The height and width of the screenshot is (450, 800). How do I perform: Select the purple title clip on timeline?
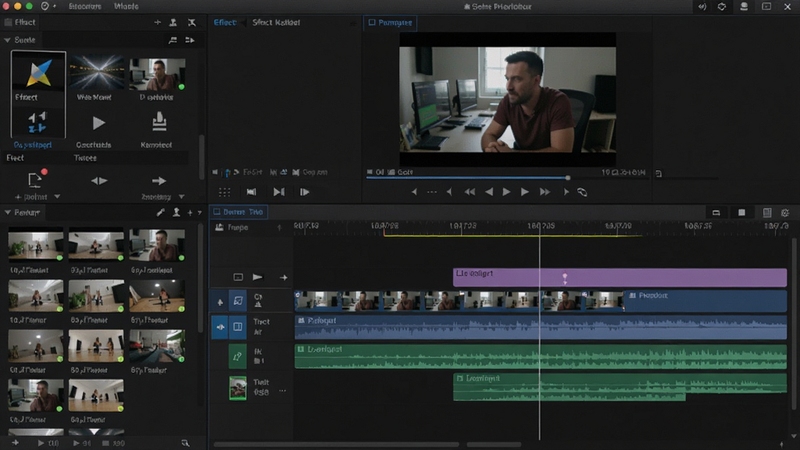pos(620,278)
